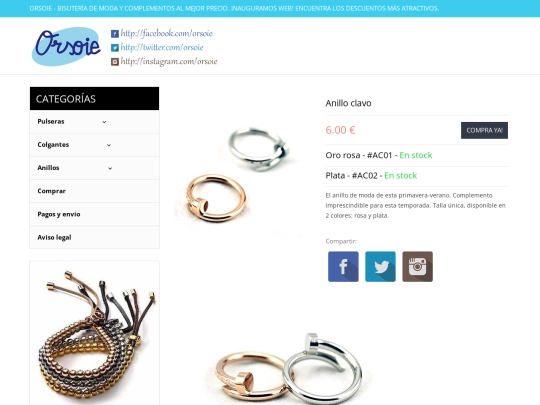Open the Aviso legal menu item

(x=94, y=237)
